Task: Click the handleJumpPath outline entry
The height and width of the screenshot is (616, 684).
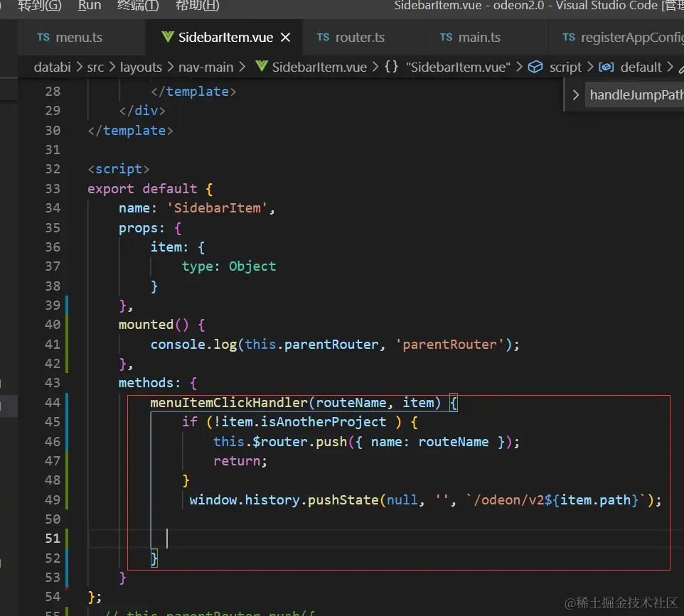Action: click(x=636, y=94)
